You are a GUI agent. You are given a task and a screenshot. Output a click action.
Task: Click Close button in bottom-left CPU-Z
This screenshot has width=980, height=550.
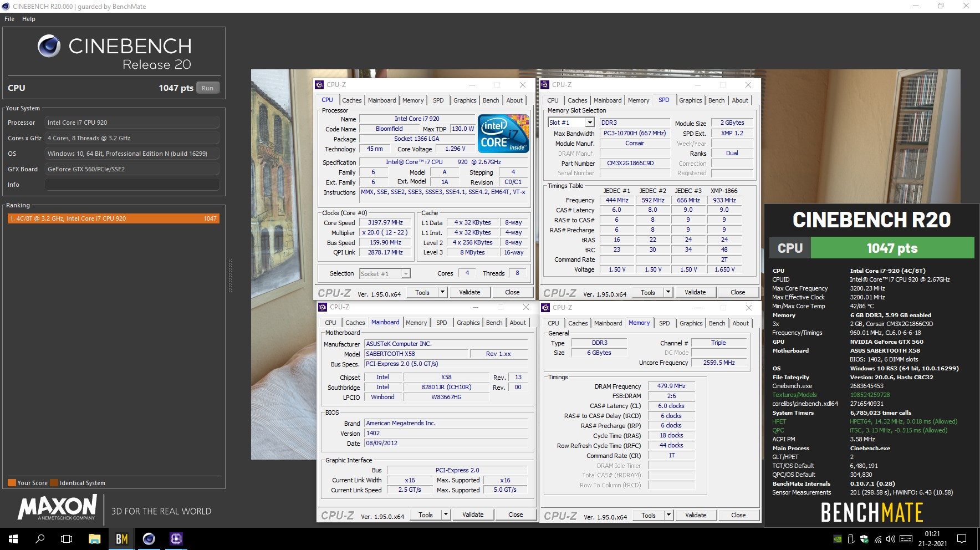[x=515, y=515]
